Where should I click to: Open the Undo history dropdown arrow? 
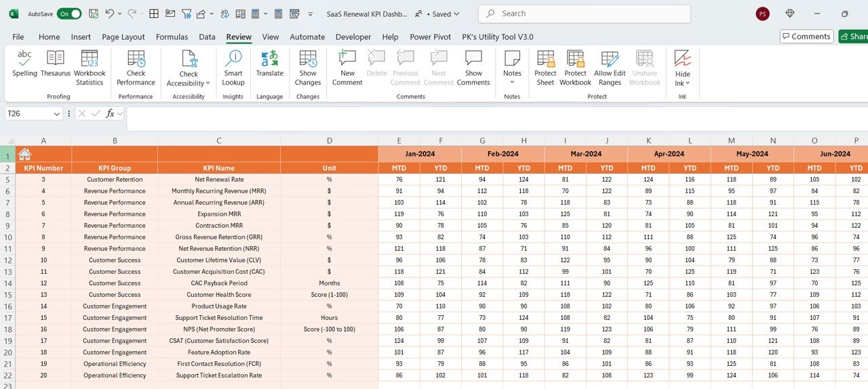click(120, 14)
